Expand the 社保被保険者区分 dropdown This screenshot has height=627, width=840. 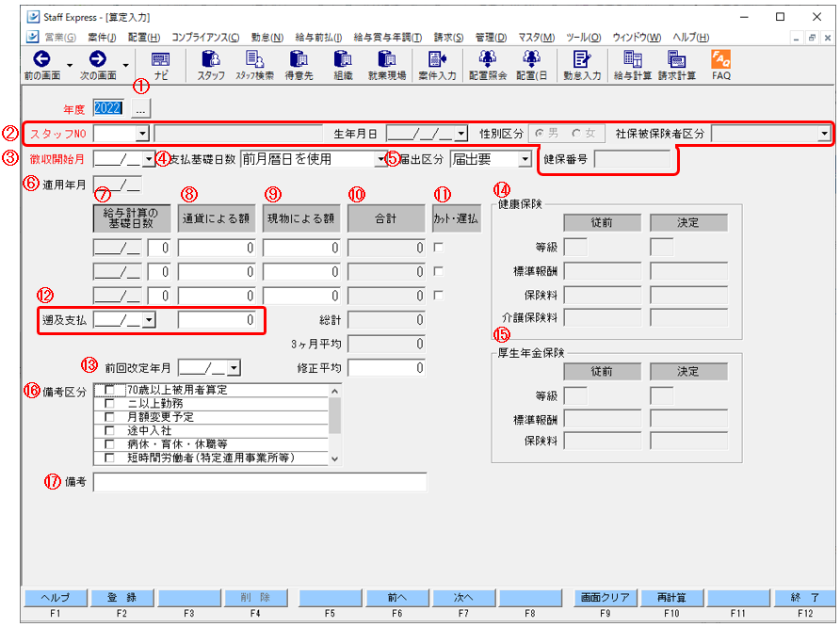click(824, 134)
